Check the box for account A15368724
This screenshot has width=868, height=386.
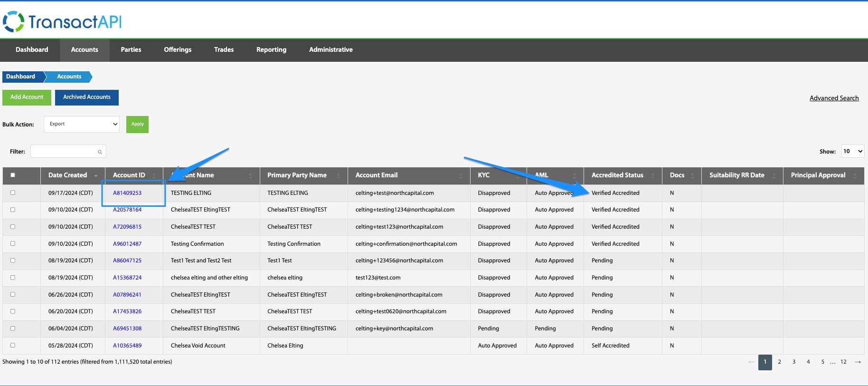click(x=13, y=278)
